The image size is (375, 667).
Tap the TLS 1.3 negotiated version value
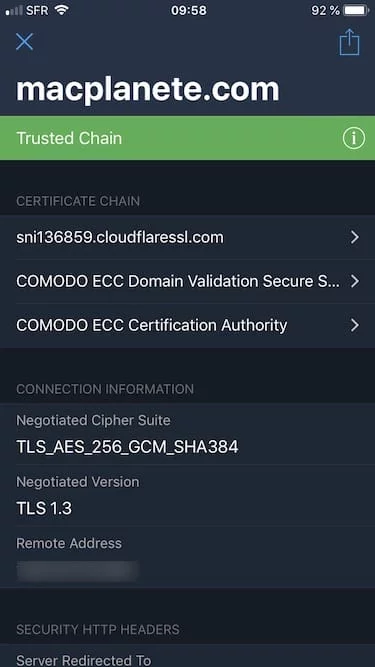(x=44, y=508)
